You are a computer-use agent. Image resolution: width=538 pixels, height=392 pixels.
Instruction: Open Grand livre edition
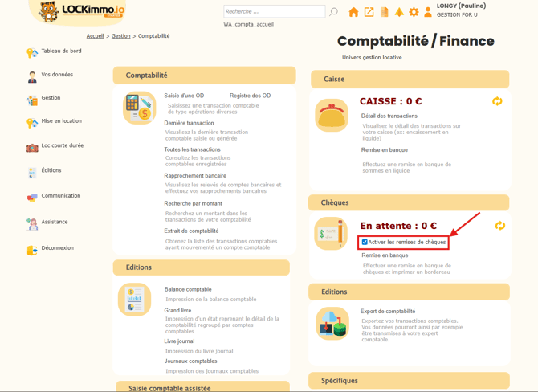[177, 310]
